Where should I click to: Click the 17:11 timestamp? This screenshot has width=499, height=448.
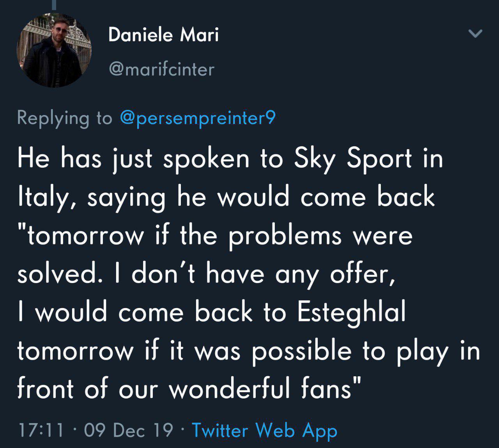click(41, 430)
